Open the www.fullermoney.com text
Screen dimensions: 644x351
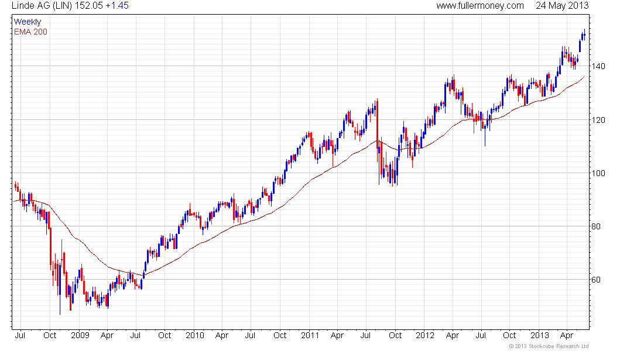(480, 6)
